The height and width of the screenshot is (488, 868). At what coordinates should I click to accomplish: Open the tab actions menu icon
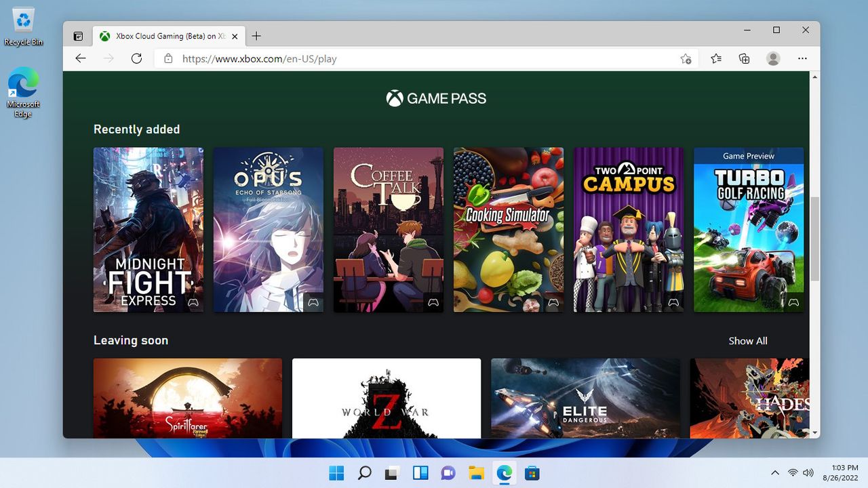click(79, 36)
